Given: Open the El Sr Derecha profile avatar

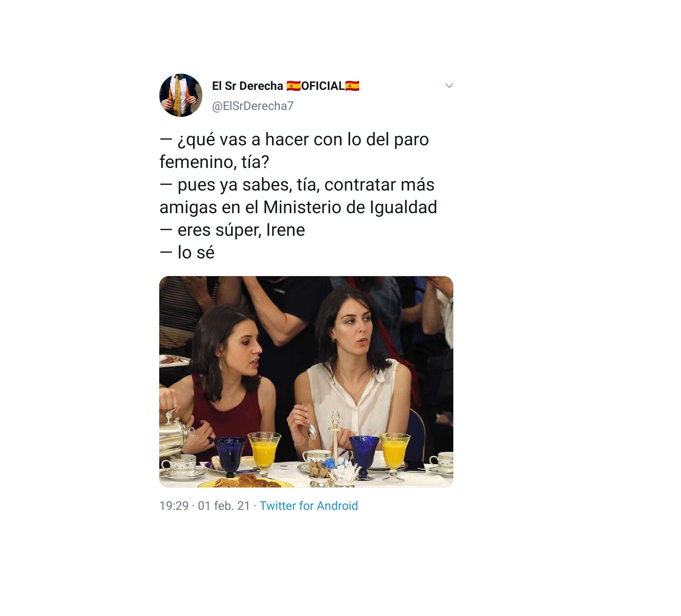Looking at the screenshot, I should point(181,95).
